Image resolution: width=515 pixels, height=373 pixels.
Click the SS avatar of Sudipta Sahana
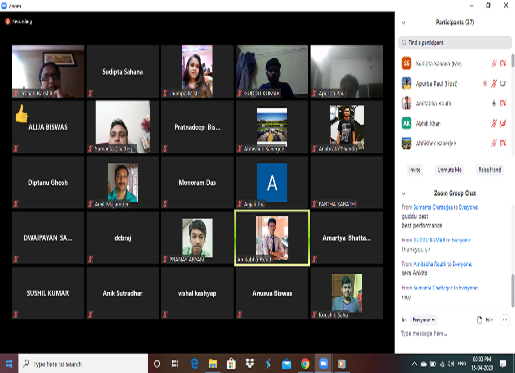click(x=406, y=63)
